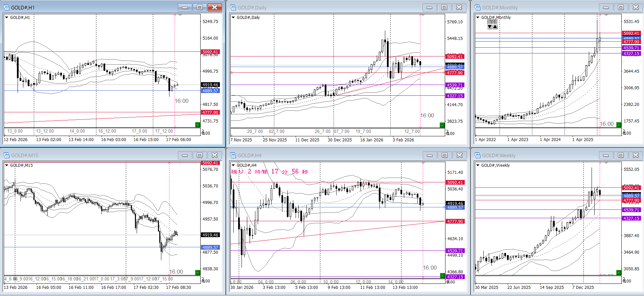
Task: Toggle the Y1 button on Monthly chart
Action: point(492,22)
